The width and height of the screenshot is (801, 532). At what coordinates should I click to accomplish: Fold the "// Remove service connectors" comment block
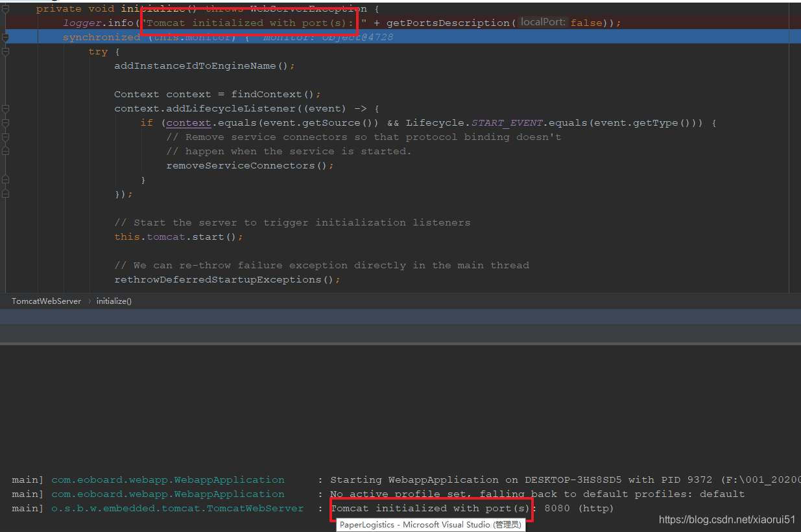click(5, 137)
